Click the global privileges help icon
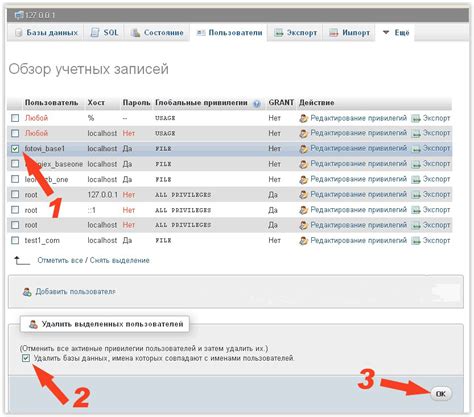 click(256, 103)
